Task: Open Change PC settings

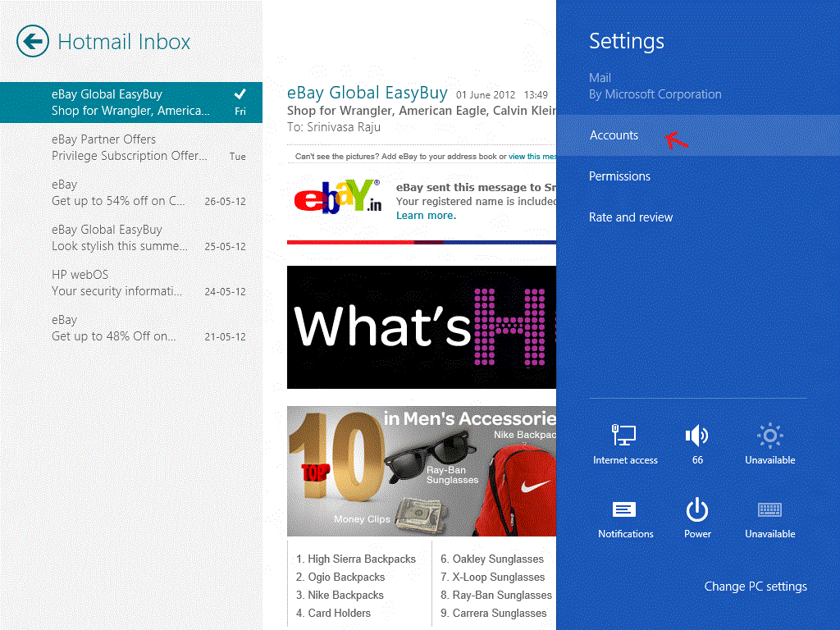Action: coord(756,587)
